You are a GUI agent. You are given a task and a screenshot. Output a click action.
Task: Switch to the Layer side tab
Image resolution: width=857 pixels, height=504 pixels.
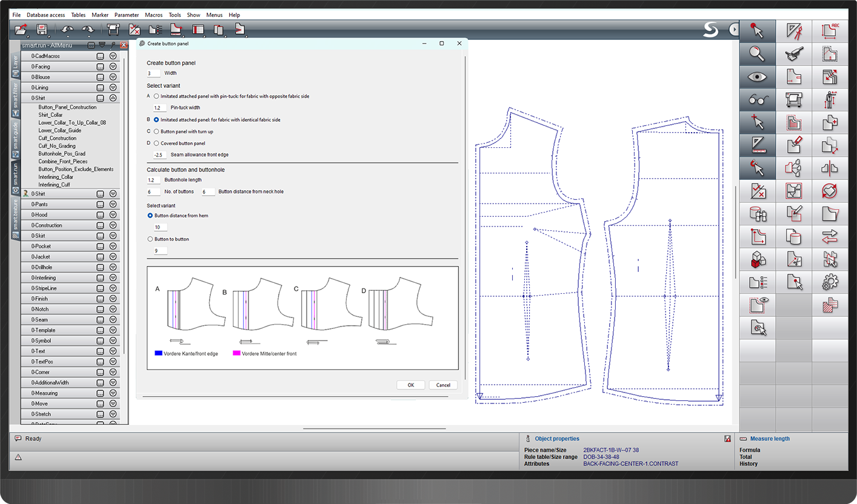[x=16, y=66]
